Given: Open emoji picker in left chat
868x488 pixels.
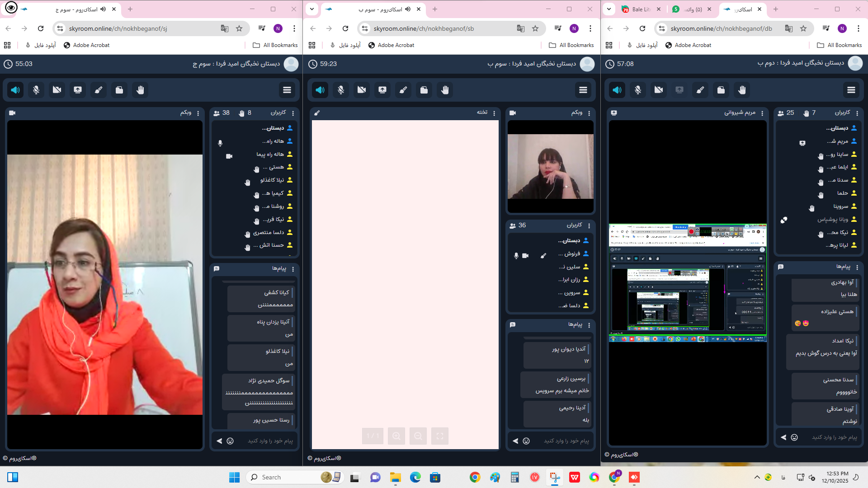Looking at the screenshot, I should pyautogui.click(x=230, y=441).
